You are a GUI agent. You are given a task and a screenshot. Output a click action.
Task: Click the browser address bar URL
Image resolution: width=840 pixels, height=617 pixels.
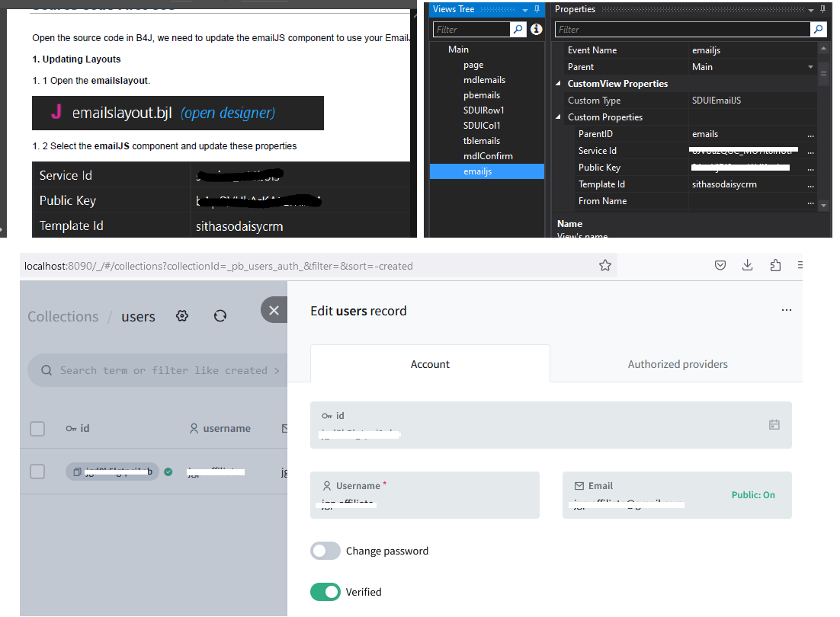click(x=219, y=266)
